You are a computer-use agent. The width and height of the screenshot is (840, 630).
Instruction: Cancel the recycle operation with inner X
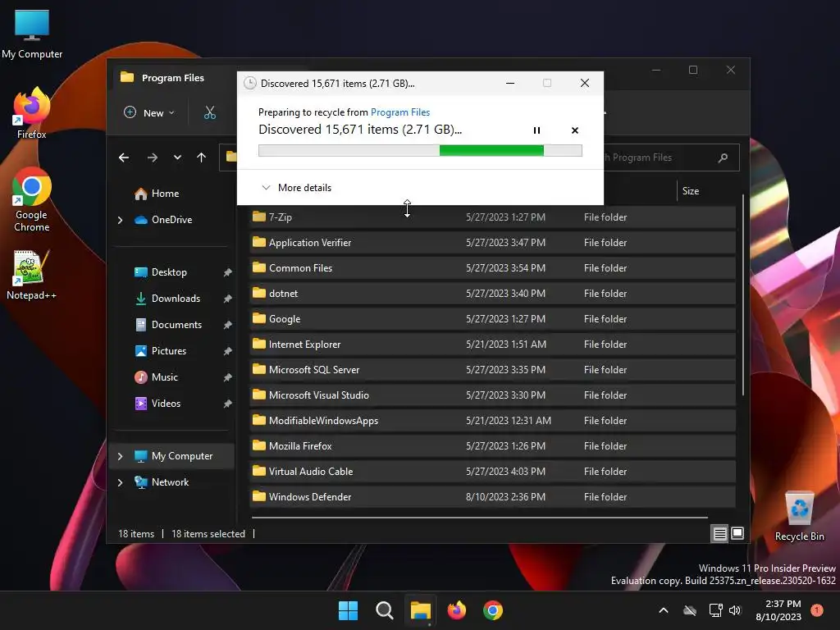pos(575,130)
